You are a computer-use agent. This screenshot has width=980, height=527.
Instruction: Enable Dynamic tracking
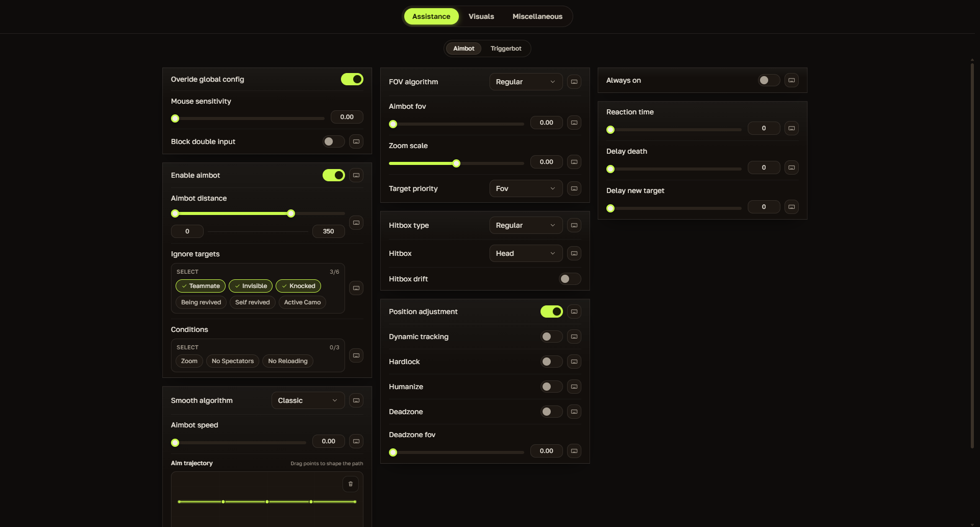click(552, 337)
